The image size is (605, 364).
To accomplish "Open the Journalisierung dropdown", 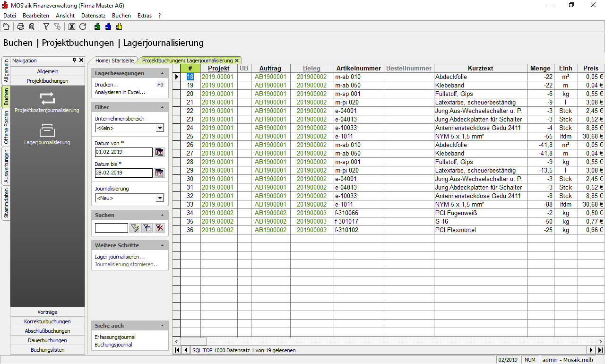I will click(160, 198).
